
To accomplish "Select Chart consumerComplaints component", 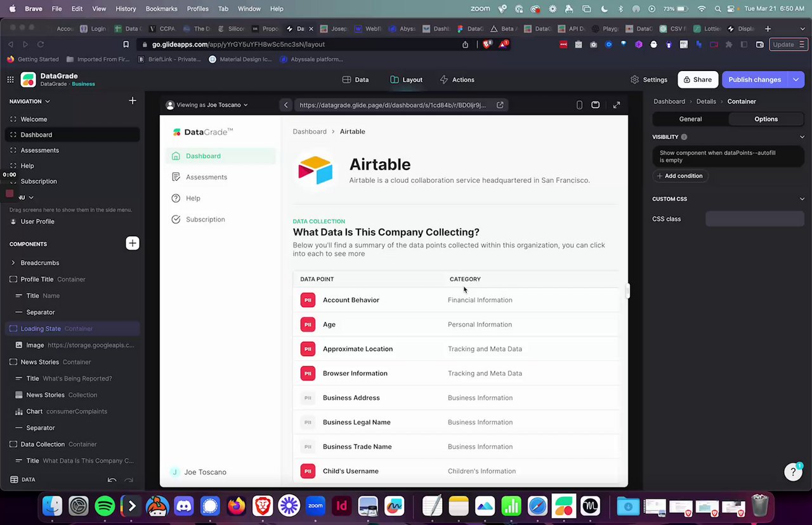I will (72, 411).
